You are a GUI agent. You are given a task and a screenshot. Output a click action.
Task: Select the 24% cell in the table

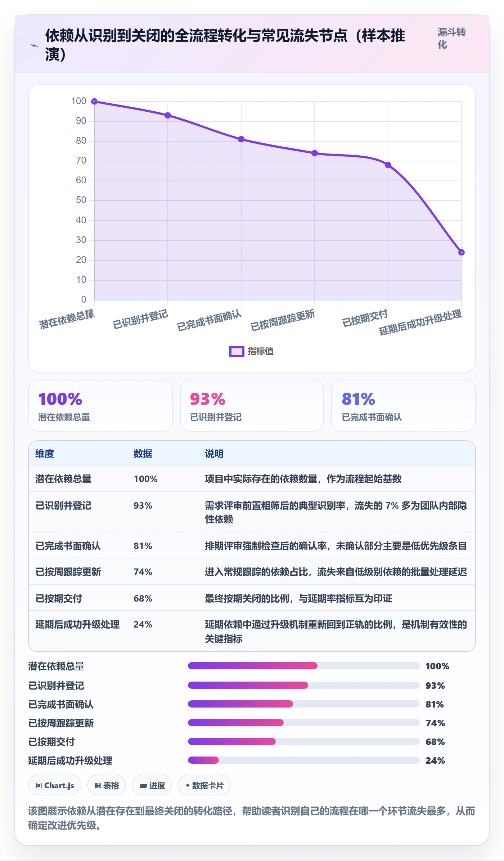[x=143, y=624]
